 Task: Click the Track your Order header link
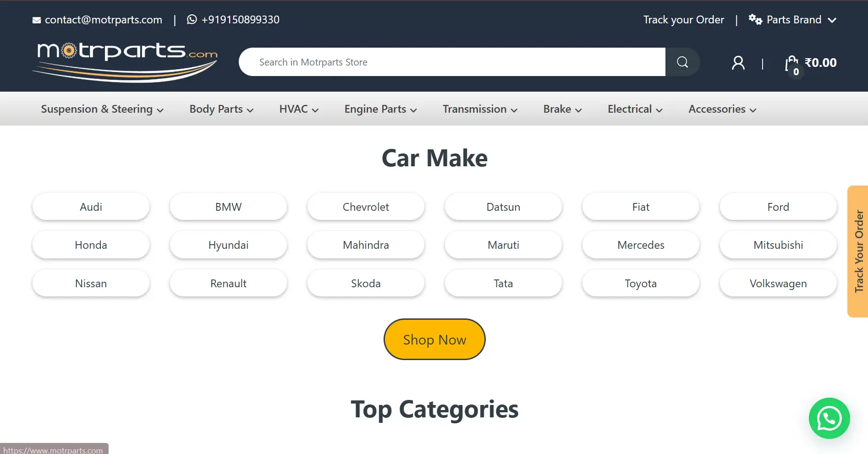684,20
